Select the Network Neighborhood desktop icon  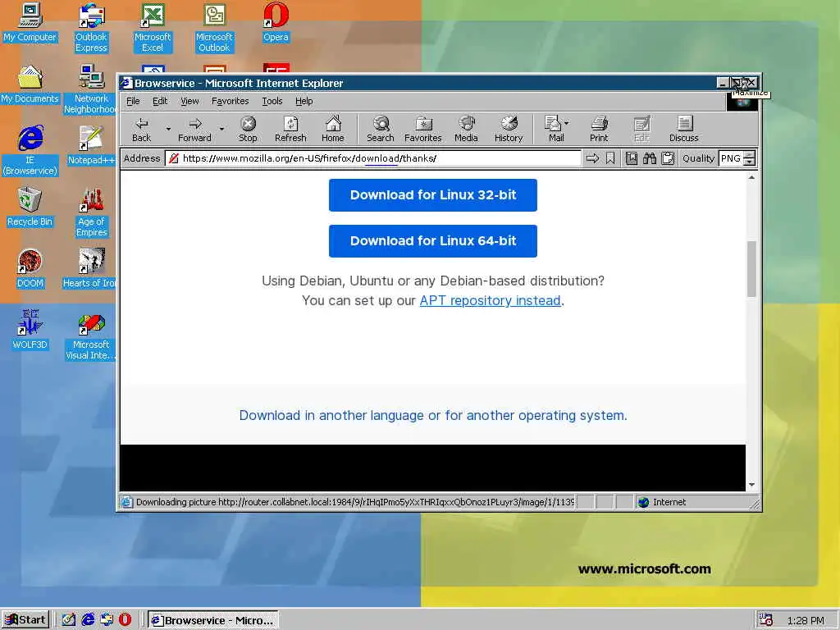[x=91, y=89]
